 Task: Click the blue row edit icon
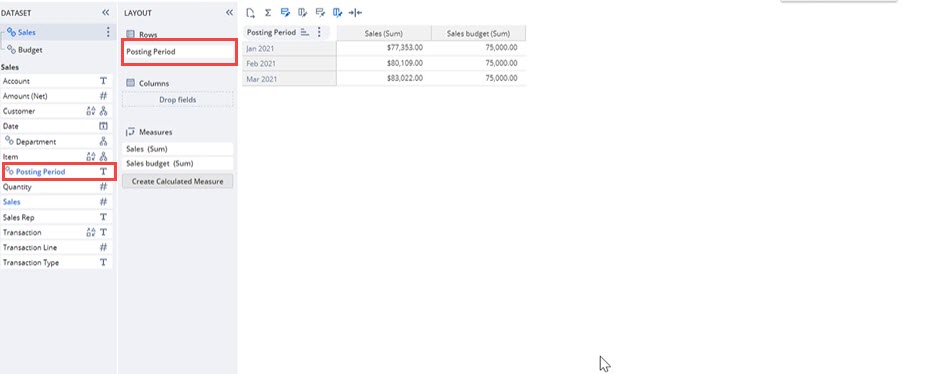[x=285, y=12]
